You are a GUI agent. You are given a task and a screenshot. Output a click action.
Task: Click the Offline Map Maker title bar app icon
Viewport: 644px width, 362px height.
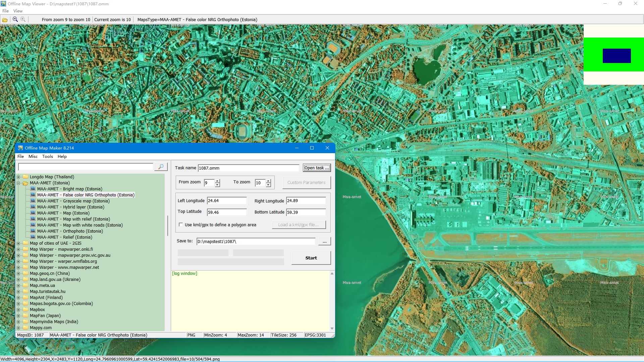pos(20,148)
